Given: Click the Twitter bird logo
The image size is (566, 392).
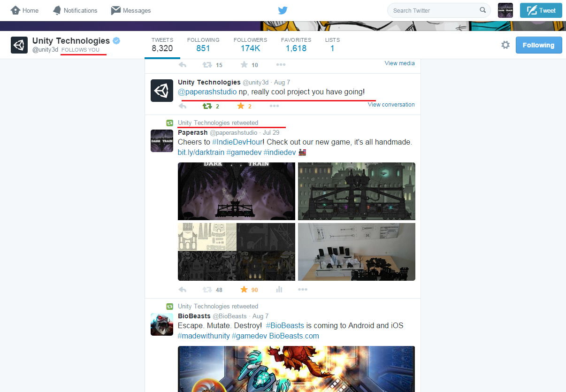Looking at the screenshot, I should [x=283, y=10].
